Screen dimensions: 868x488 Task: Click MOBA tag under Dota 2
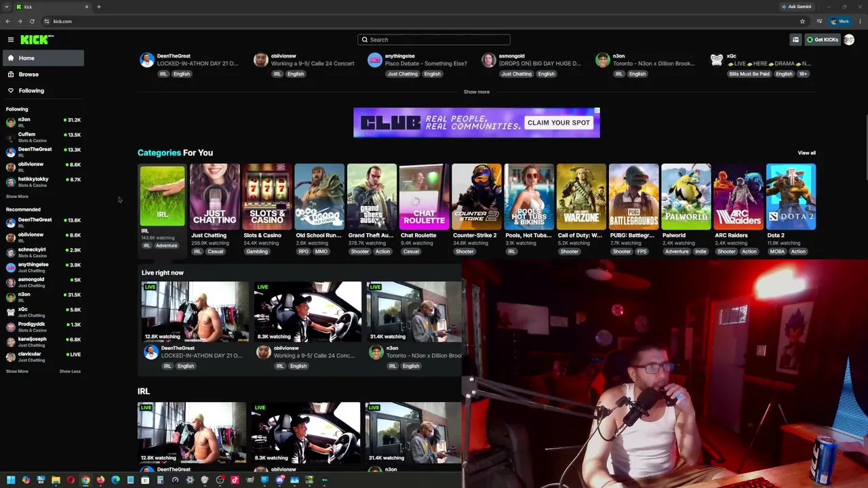click(x=777, y=252)
